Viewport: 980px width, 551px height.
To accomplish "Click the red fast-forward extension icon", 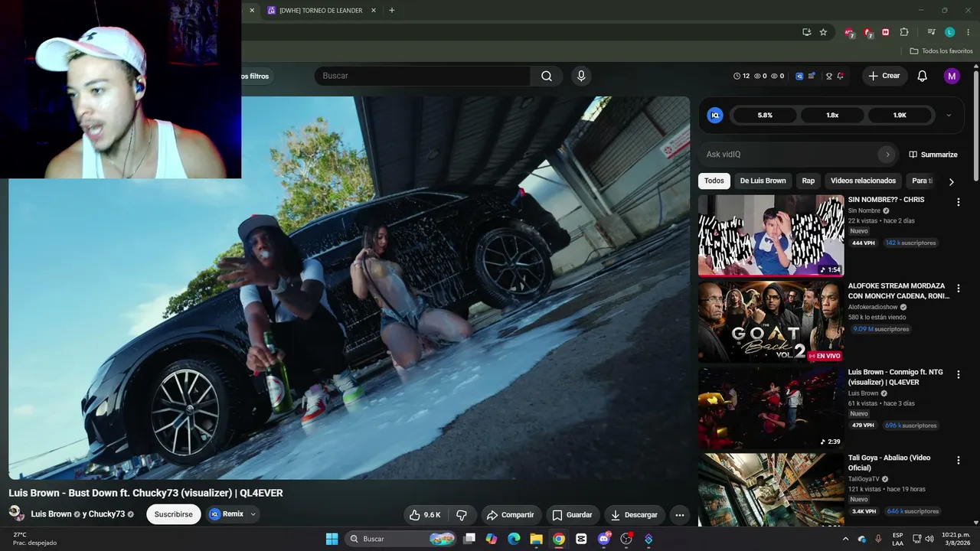I will coord(886,32).
